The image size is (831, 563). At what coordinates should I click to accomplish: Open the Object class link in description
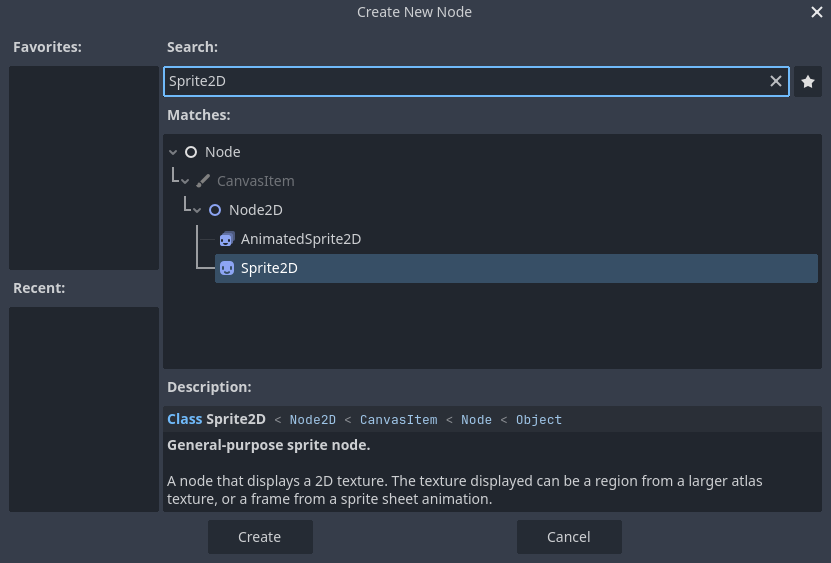538,420
